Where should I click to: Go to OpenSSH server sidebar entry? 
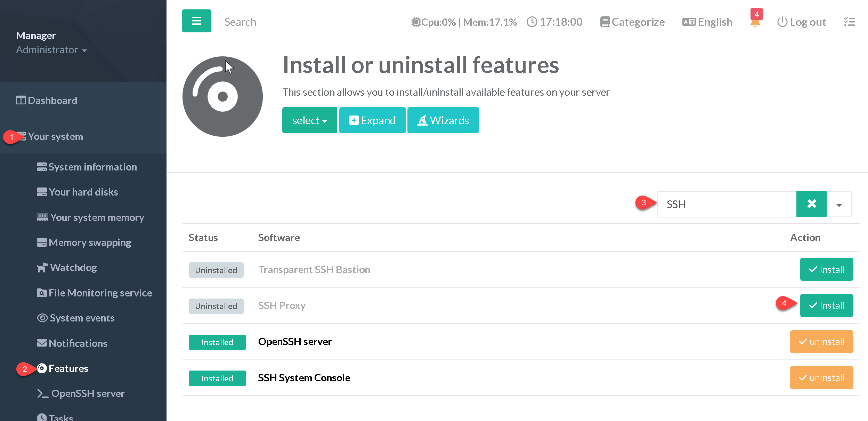point(88,394)
